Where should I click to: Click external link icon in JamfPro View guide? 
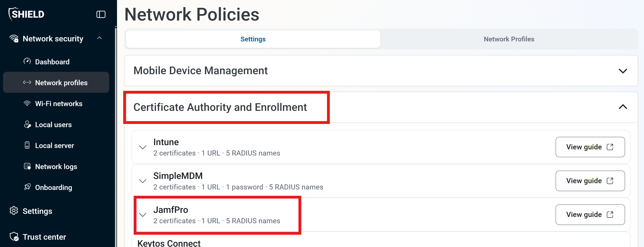[610, 214]
